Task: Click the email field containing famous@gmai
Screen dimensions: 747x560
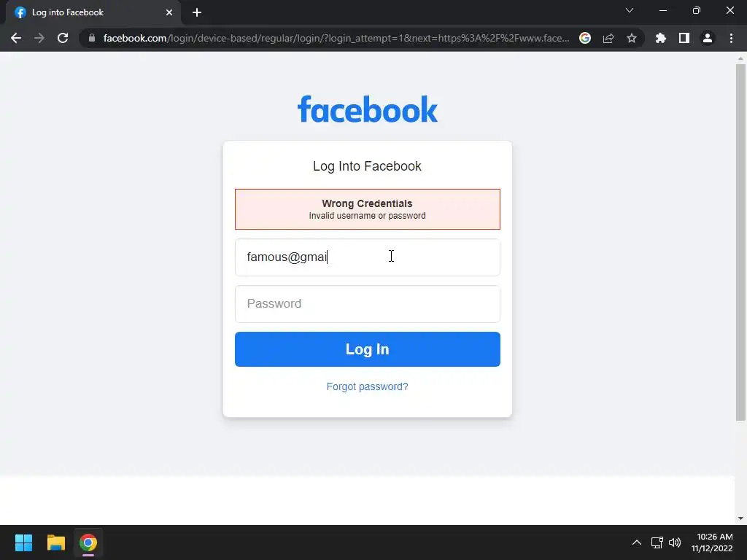Action: (x=368, y=257)
